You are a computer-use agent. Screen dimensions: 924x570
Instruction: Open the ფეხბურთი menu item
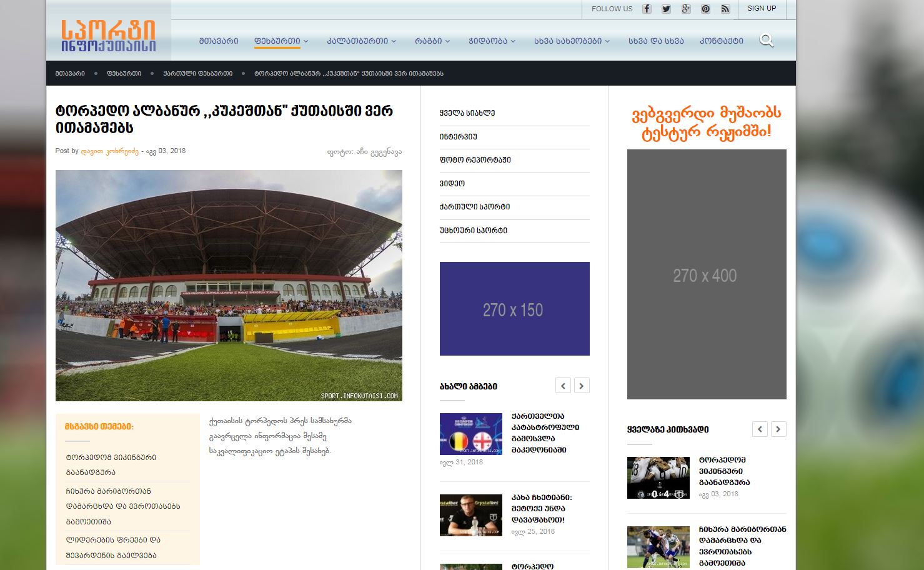(277, 41)
